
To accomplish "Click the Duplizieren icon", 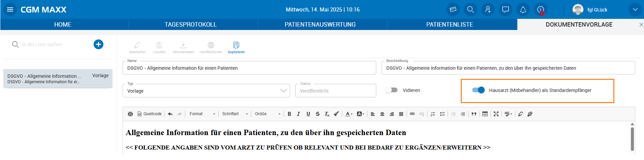I will point(236,47).
